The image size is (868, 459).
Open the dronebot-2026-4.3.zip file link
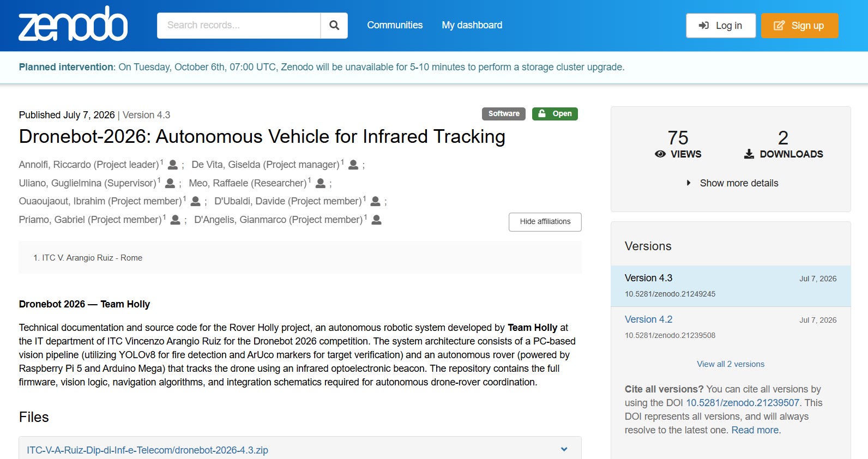(x=147, y=450)
